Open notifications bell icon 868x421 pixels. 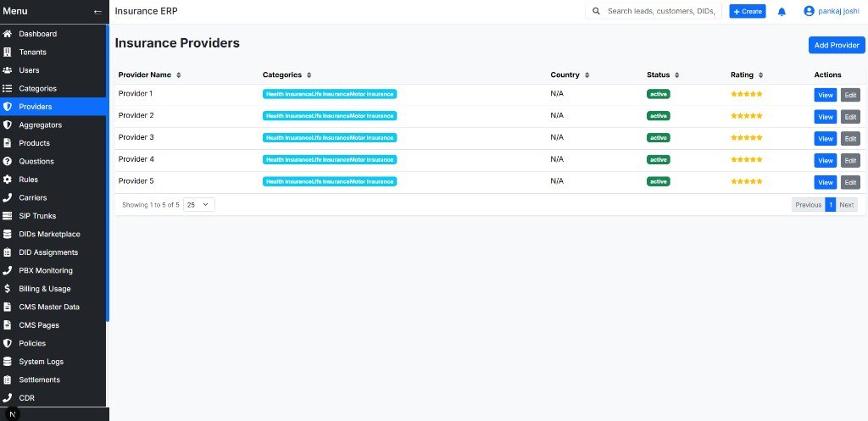(x=782, y=12)
